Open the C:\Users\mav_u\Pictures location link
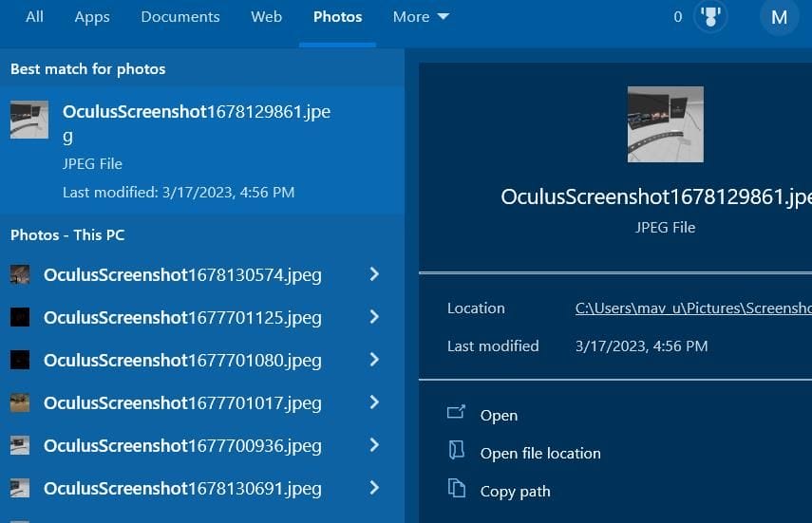 point(693,308)
